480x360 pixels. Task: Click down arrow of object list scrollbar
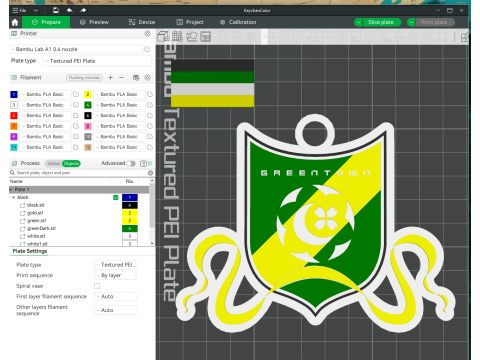(x=152, y=243)
